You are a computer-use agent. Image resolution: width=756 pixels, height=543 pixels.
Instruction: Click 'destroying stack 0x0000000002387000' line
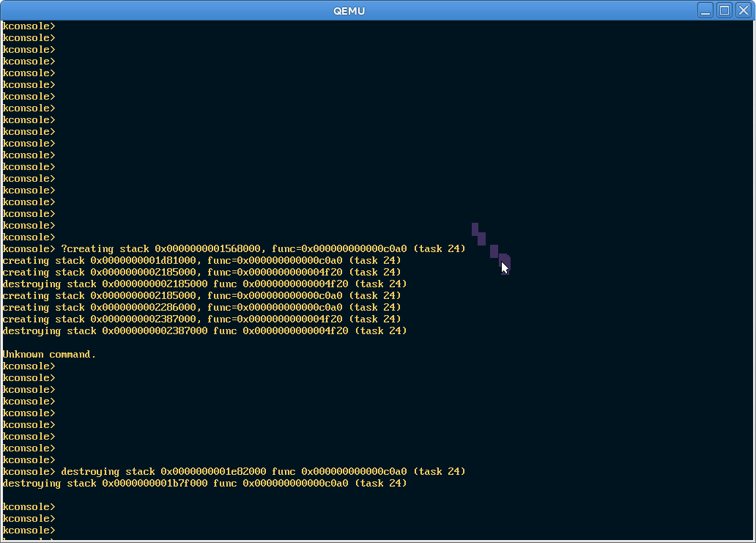tap(204, 330)
